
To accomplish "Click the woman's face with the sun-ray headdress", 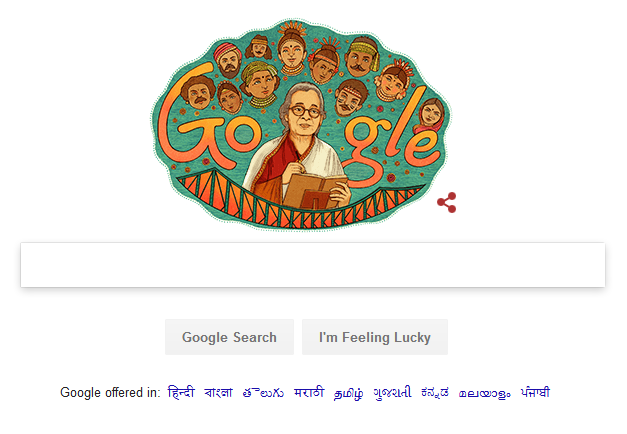I will [292, 50].
